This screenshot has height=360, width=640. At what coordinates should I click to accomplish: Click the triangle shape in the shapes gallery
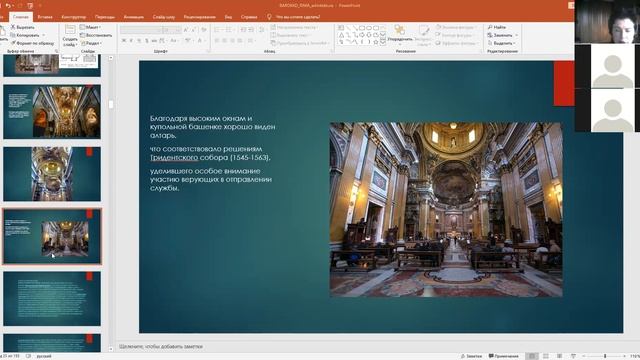(x=341, y=35)
